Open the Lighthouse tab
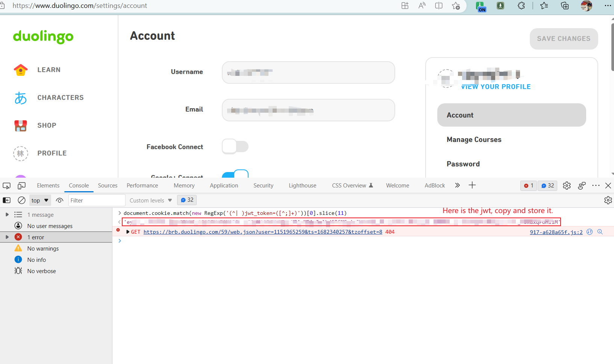 pos(302,186)
